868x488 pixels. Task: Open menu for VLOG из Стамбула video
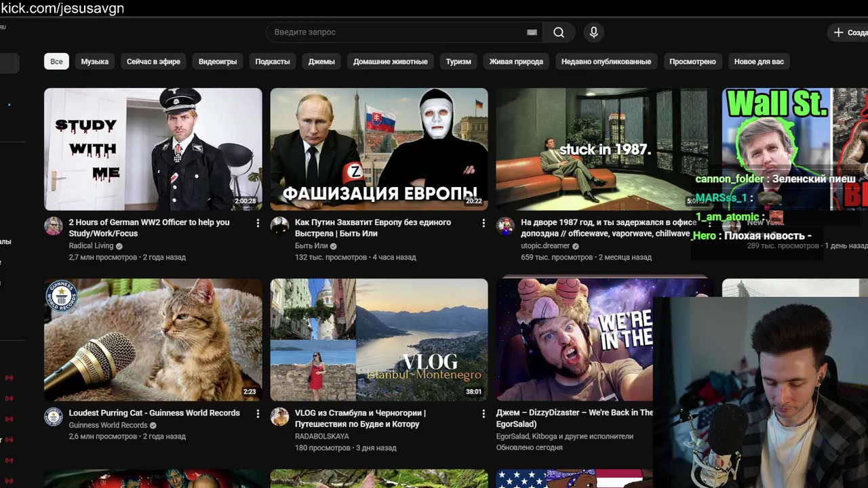click(x=484, y=413)
